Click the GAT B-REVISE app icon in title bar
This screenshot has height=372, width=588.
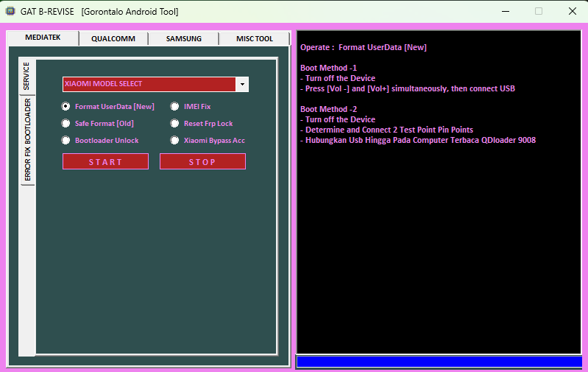pos(10,11)
